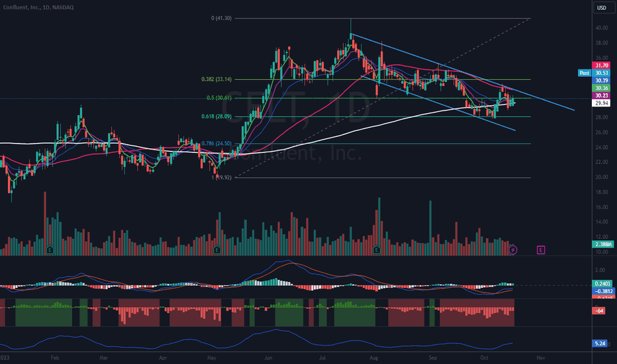This screenshot has height=364, width=617.
Task: Click the purple 30.23 price label
Action: click(x=601, y=95)
